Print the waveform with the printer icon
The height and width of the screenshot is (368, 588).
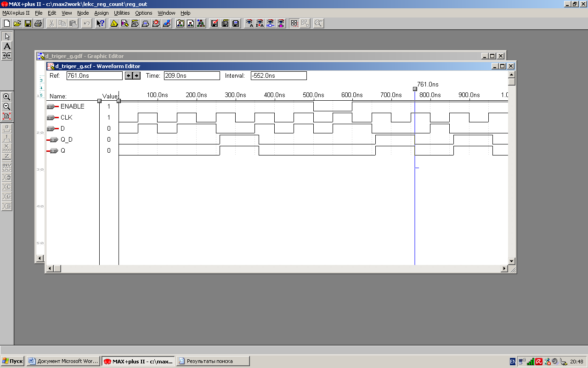tap(39, 23)
